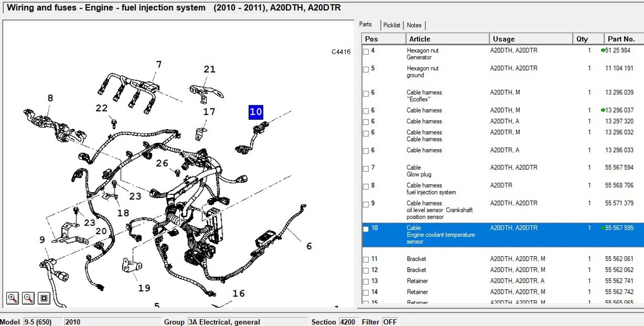Image resolution: width=644 pixels, height=326 pixels.
Task: Click the zoom in magnifier icon
Action: click(x=12, y=298)
